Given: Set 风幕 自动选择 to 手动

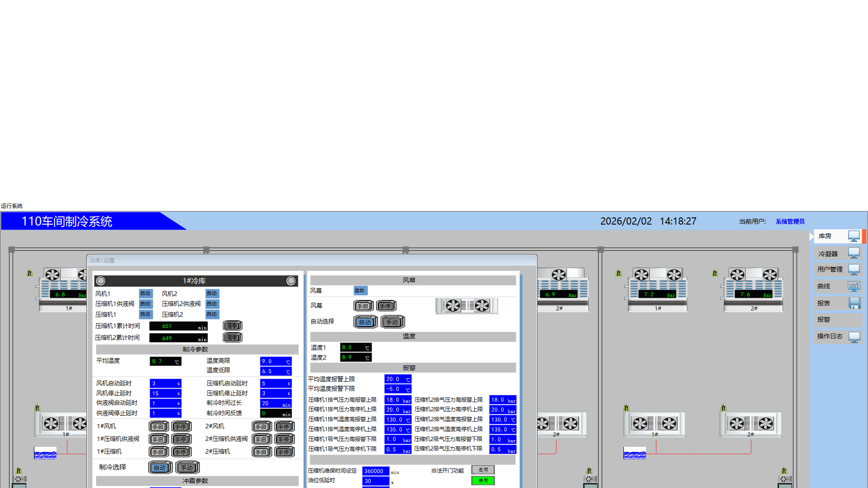Looking at the screenshot, I should coord(392,322).
